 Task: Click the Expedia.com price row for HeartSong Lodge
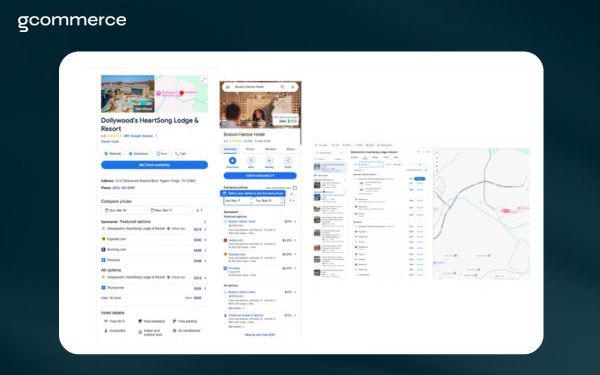pyautogui.click(x=154, y=239)
